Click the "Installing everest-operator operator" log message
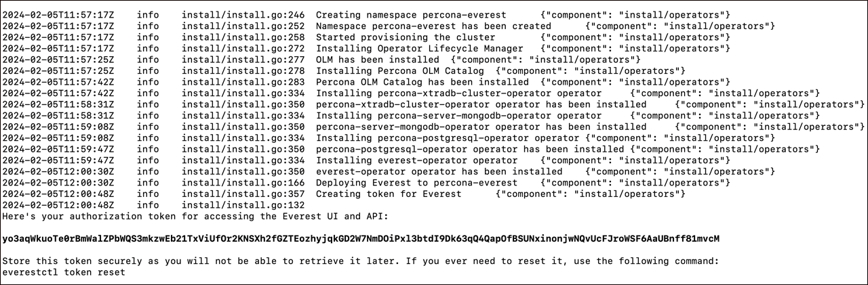The image size is (868, 285). tap(416, 160)
